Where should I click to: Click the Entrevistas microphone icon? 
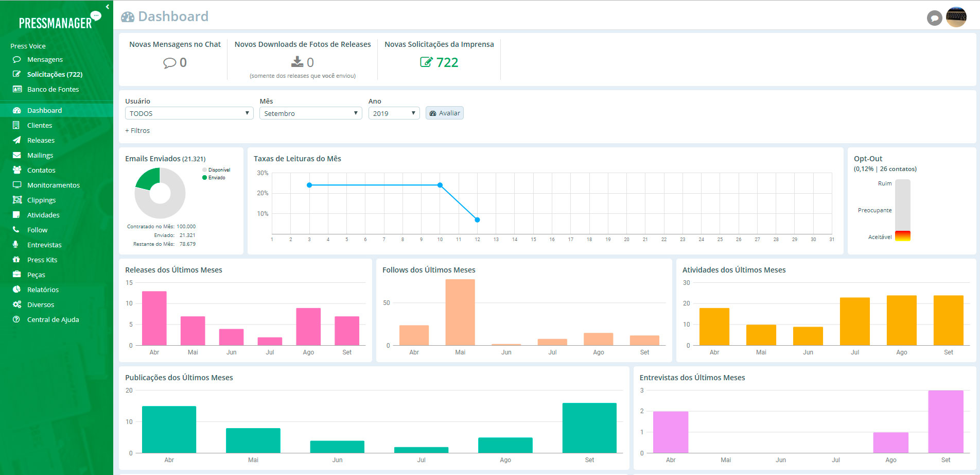(x=16, y=245)
